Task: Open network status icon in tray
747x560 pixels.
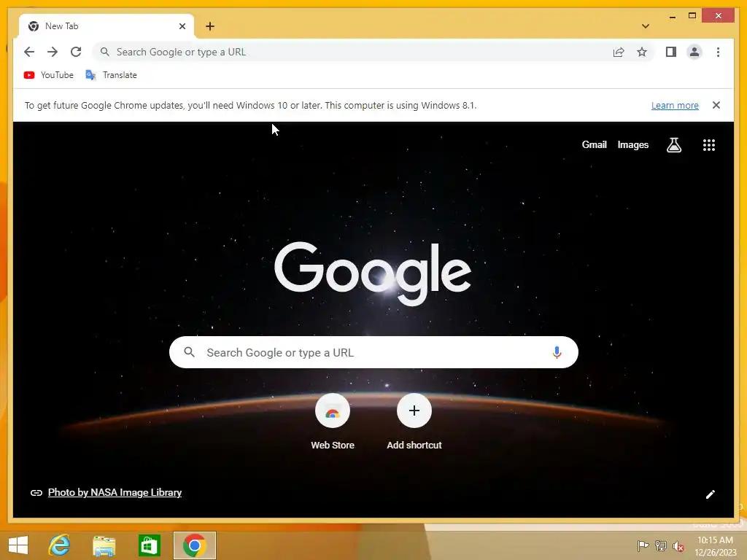Action: [661, 545]
